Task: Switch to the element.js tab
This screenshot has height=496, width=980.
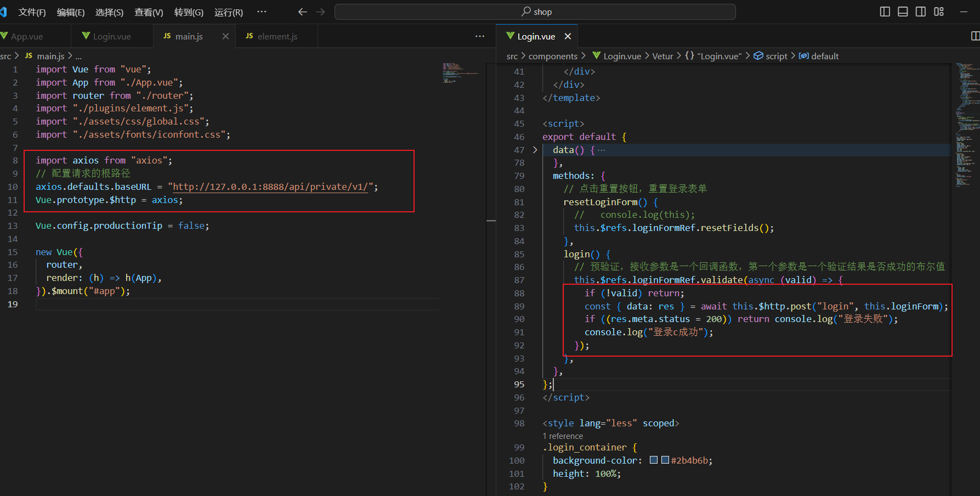Action: point(277,36)
